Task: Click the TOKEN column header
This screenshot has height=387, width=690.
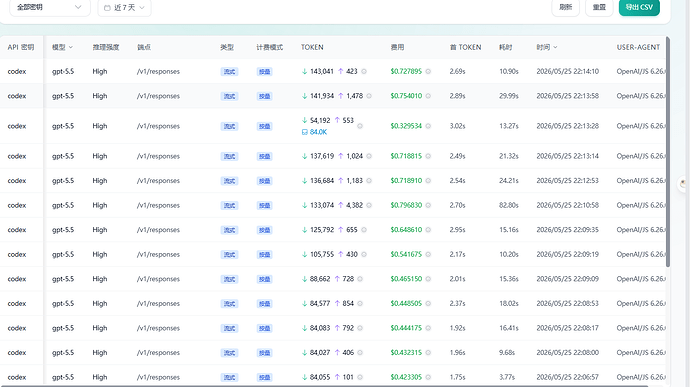Action: click(312, 47)
